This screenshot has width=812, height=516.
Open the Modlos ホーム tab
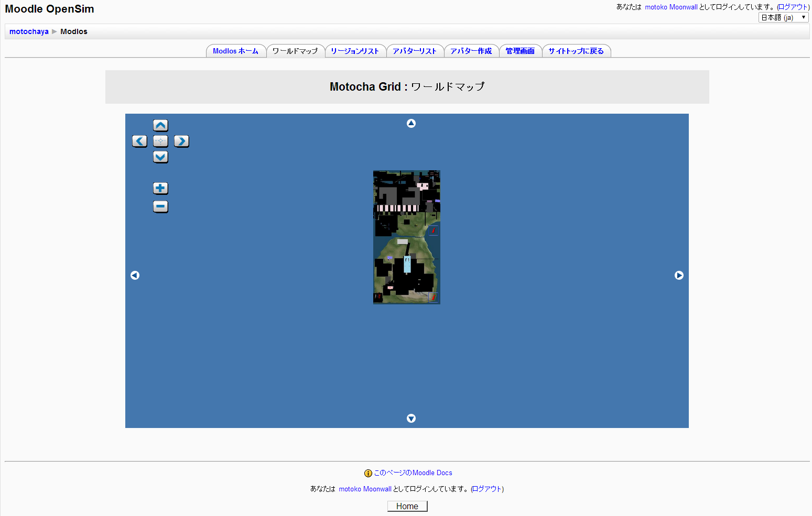[236, 51]
